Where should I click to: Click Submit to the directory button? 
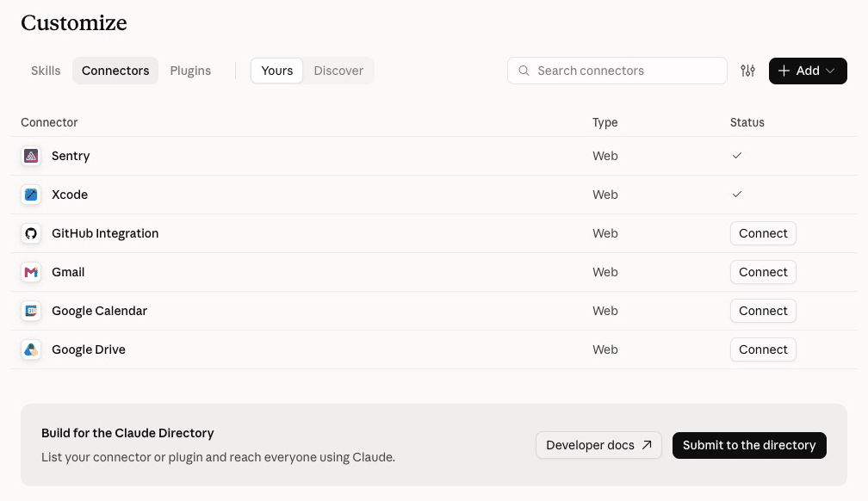point(749,445)
